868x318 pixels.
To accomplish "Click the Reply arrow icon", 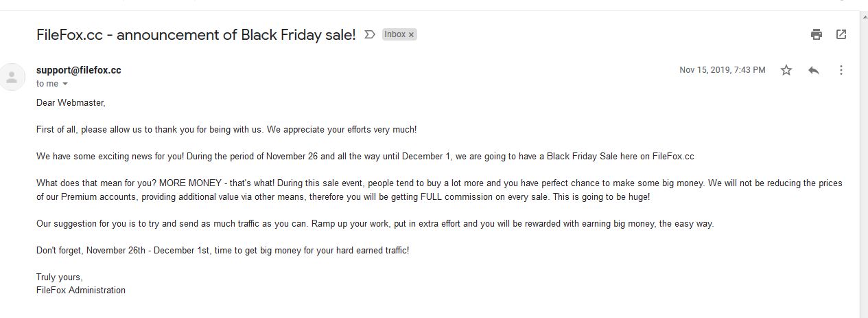I will click(814, 70).
